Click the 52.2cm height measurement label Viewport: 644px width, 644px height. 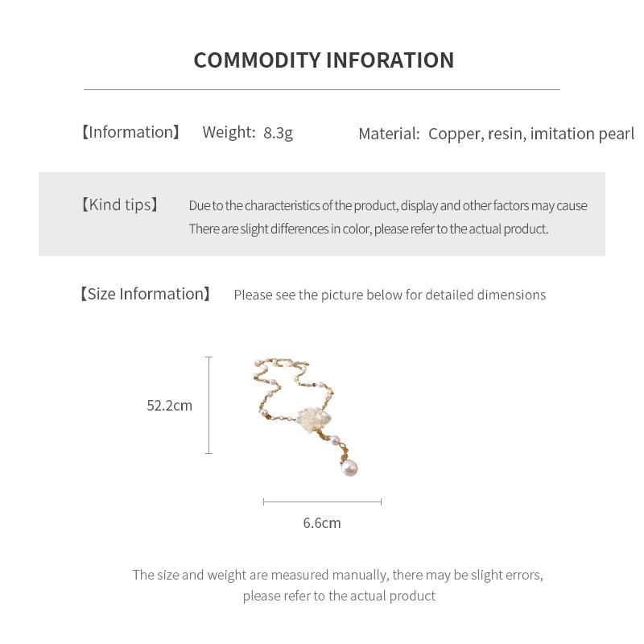[x=169, y=406]
